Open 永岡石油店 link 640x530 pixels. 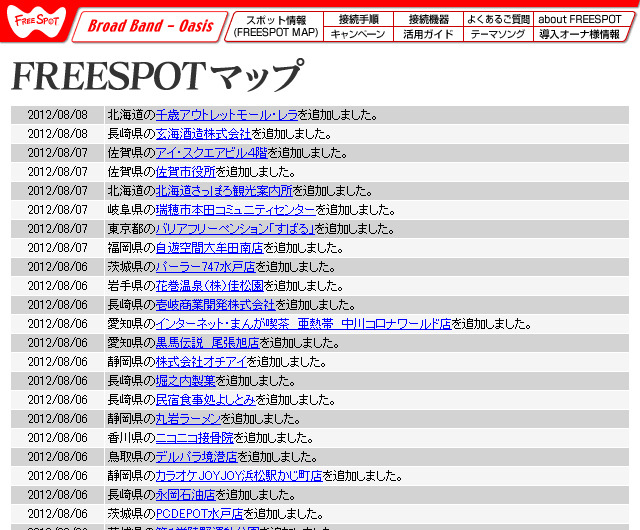pos(186,494)
